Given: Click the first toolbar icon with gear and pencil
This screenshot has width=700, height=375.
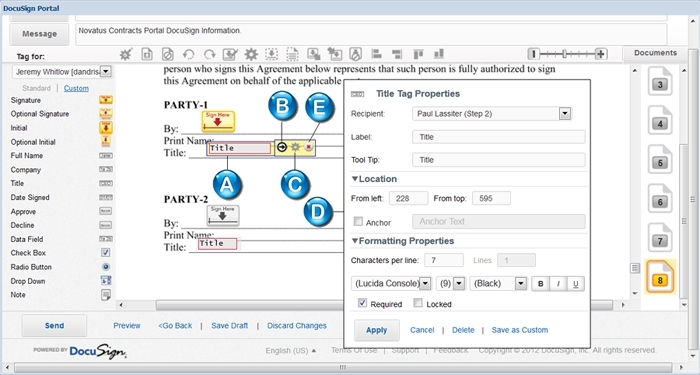Looking at the screenshot, I should (126, 54).
